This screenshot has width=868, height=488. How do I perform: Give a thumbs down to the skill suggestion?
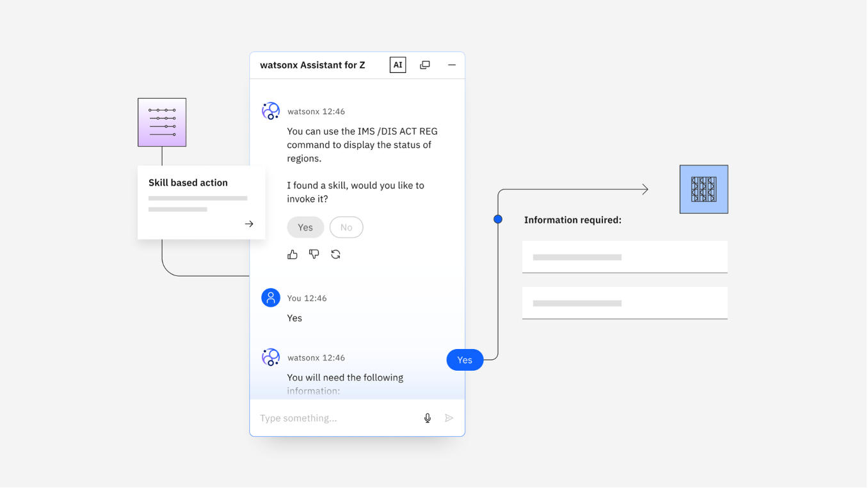coord(314,254)
